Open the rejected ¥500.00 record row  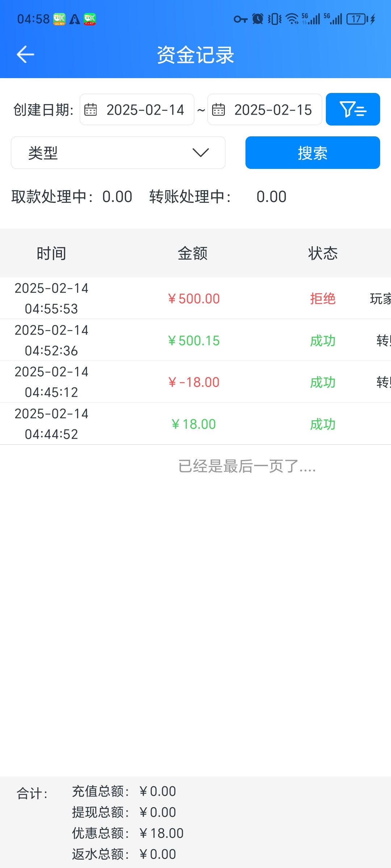point(194,298)
